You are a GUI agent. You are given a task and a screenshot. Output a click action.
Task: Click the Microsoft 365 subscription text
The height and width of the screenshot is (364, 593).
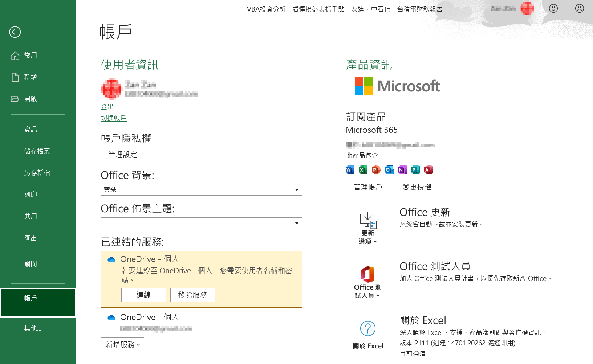pos(371,130)
